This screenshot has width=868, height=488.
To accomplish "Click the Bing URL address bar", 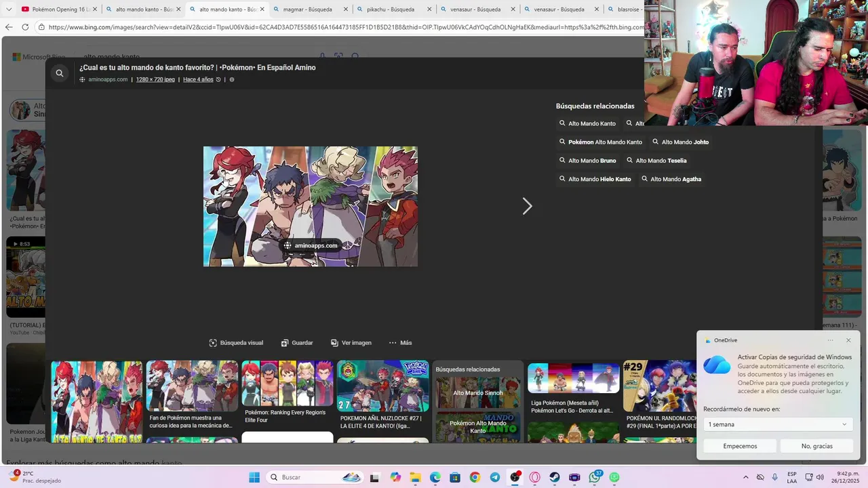I will pyautogui.click(x=346, y=27).
